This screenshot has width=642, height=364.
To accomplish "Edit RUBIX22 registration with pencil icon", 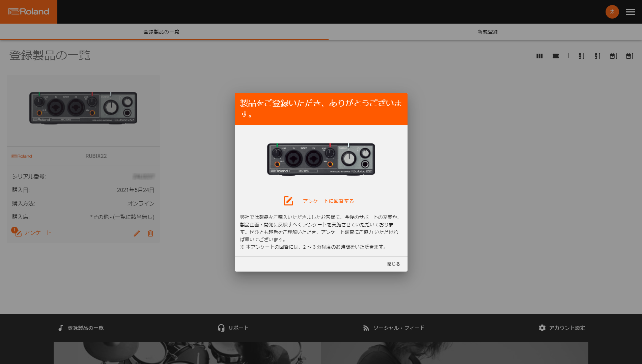I will [x=137, y=233].
